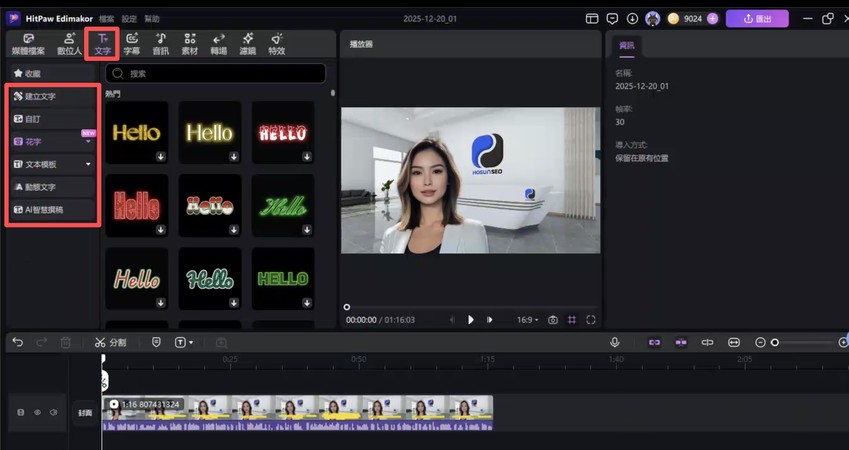The image size is (849, 450).
Task: Click the download icon in title bar
Action: (632, 19)
